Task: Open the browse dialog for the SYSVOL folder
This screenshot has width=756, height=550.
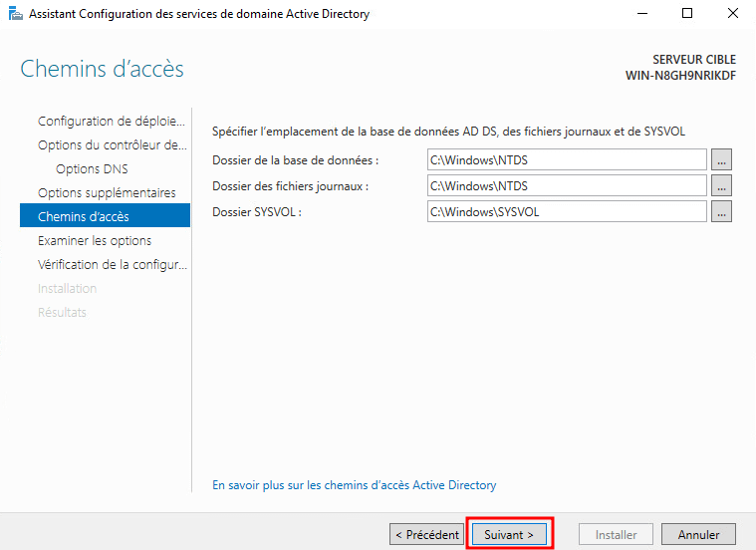Action: (721, 211)
